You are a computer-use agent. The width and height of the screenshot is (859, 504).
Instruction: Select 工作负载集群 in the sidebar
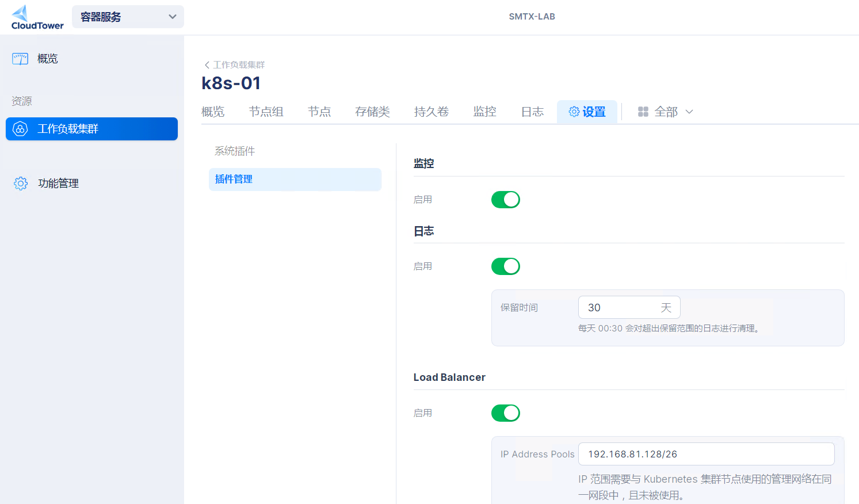[x=91, y=129]
